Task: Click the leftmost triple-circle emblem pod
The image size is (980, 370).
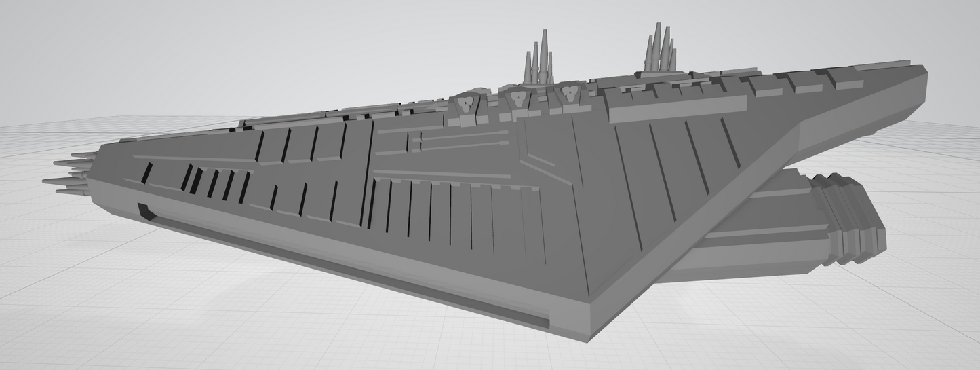Action: (x=464, y=104)
